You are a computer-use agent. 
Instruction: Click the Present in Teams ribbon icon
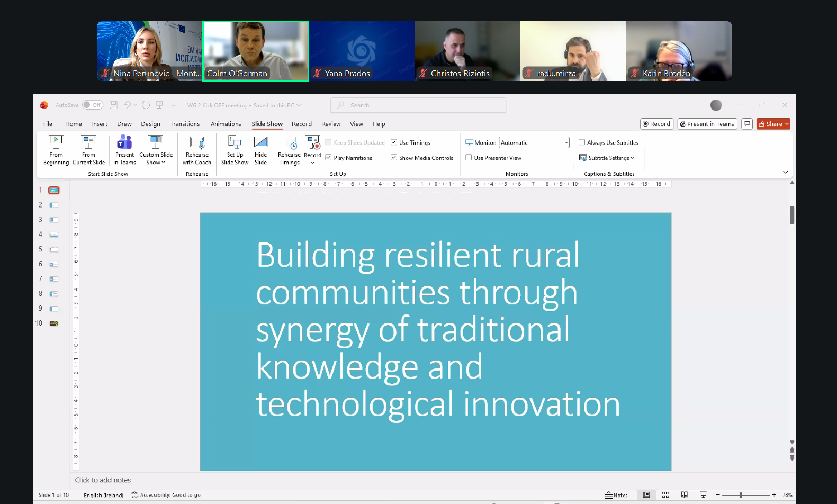124,149
